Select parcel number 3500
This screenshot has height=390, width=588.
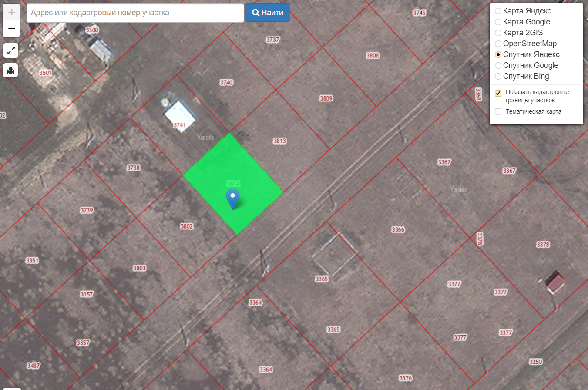[92, 30]
